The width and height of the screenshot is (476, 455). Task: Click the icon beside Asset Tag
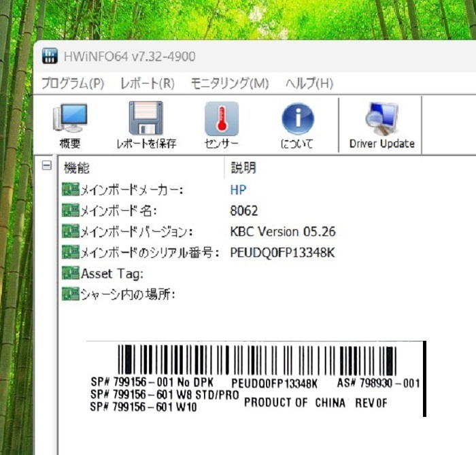pos(71,273)
